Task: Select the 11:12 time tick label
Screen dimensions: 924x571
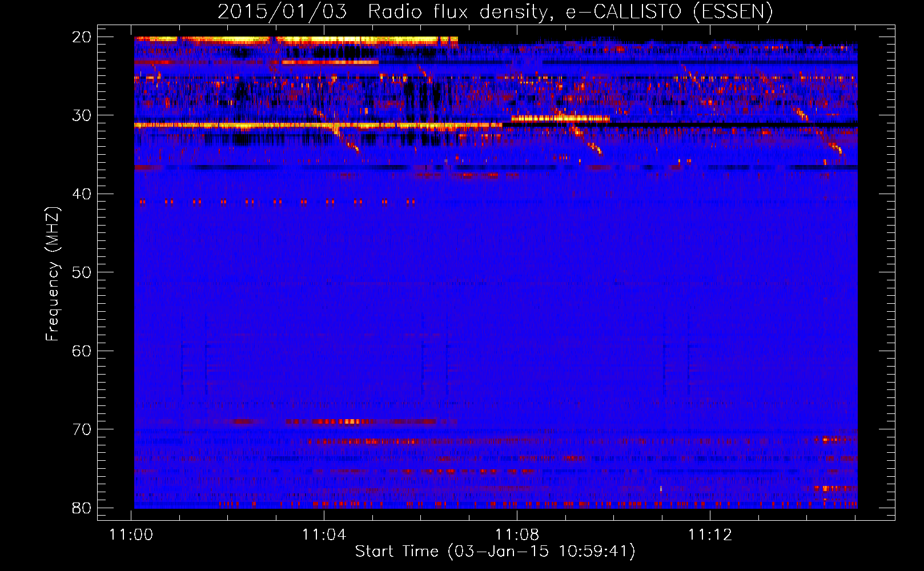Action: click(710, 535)
